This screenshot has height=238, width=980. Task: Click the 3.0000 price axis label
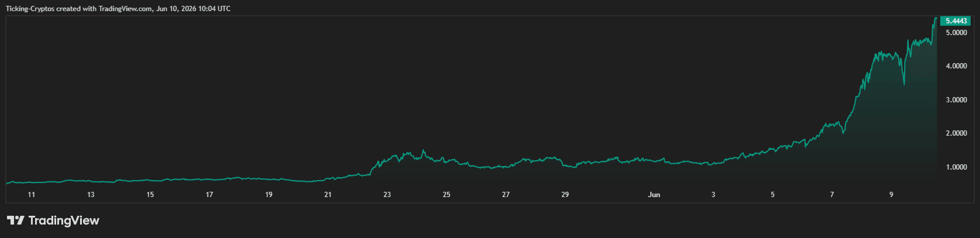(956, 100)
